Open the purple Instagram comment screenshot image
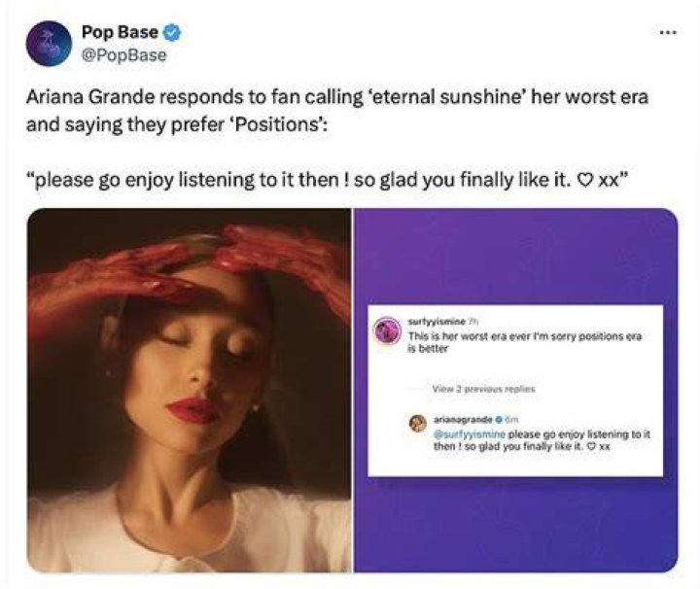The width and height of the screenshot is (700, 589). [515, 390]
